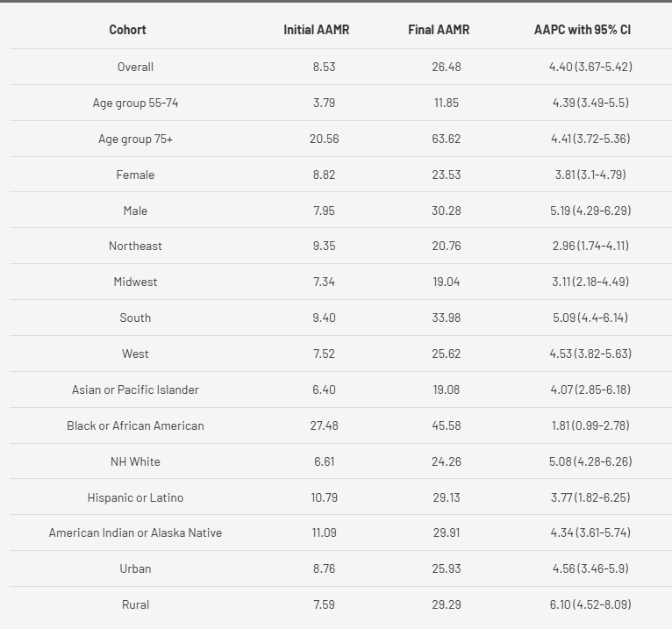Select the Overall row label

pos(135,67)
